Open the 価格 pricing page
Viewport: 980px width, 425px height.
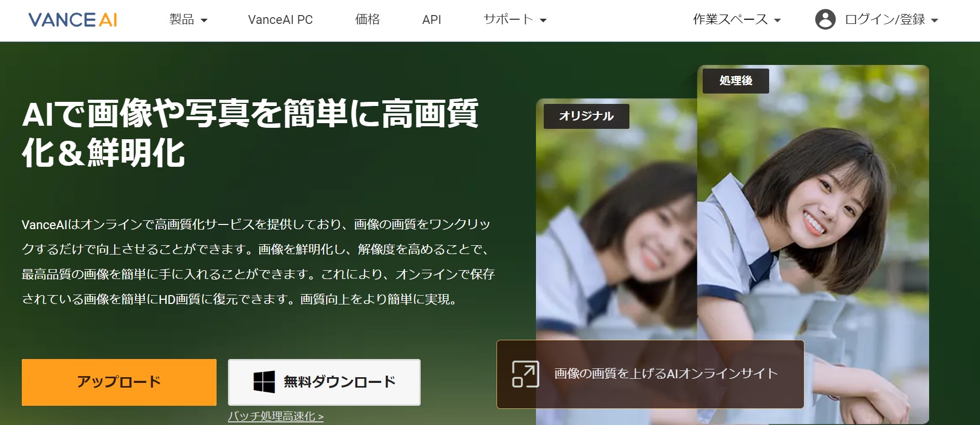(x=367, y=20)
